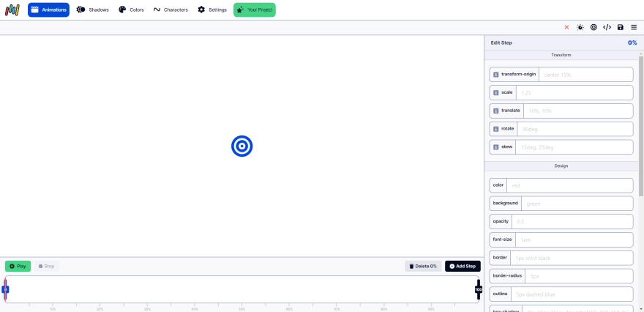Click the info icon beside scale
Image resolution: width=644 pixels, height=312 pixels.
tap(495, 92)
